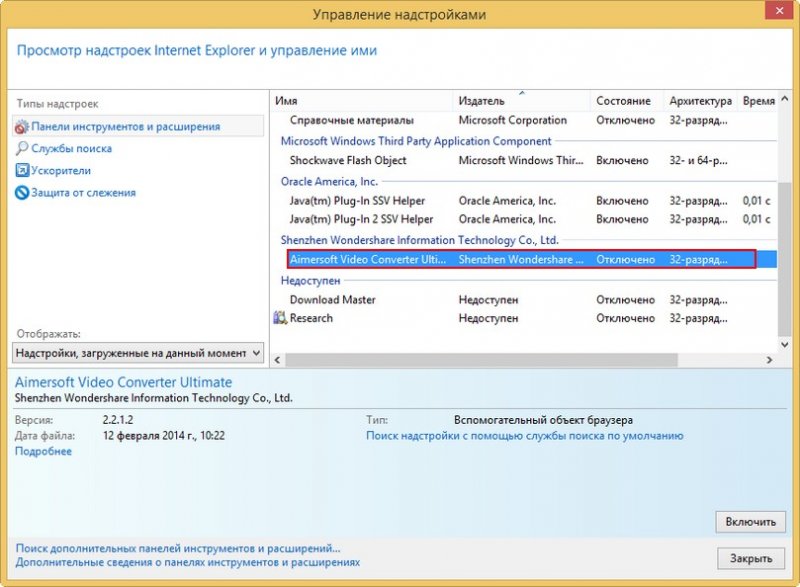Click the Research add-on icon
Viewport: 800px width, 587px height.
(x=280, y=318)
